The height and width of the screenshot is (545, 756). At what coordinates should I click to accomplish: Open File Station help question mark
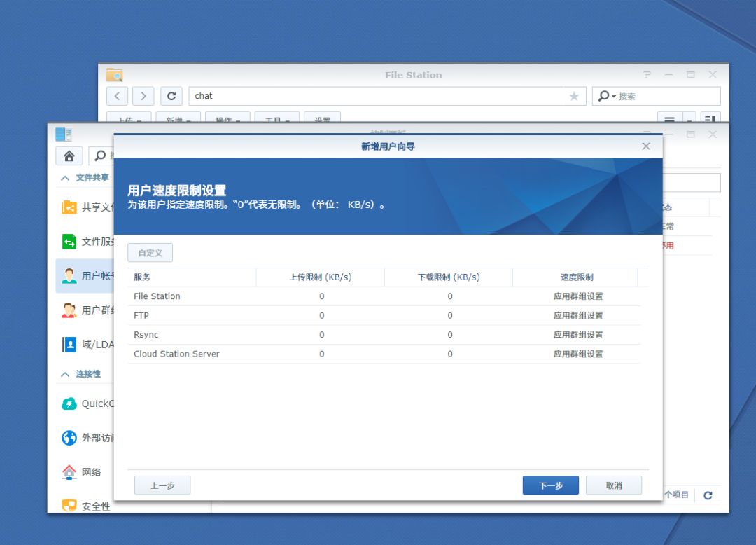point(647,75)
